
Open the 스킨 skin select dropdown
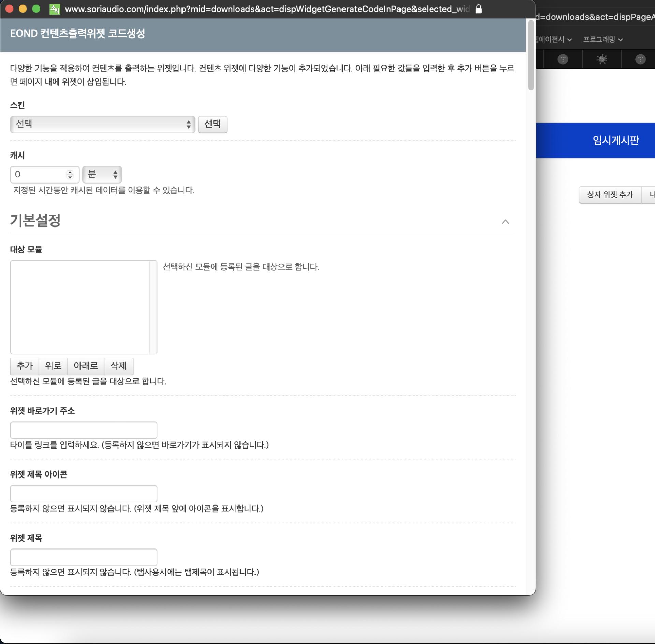(103, 124)
